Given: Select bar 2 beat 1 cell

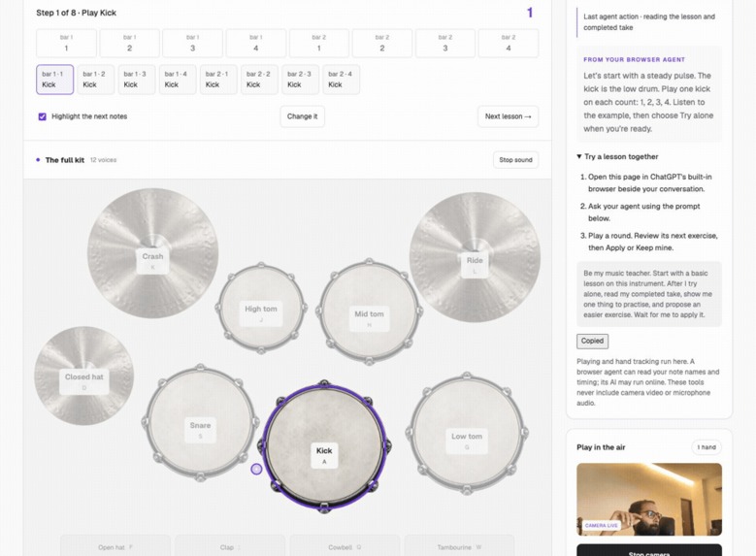Looking at the screenshot, I should click(x=319, y=44).
